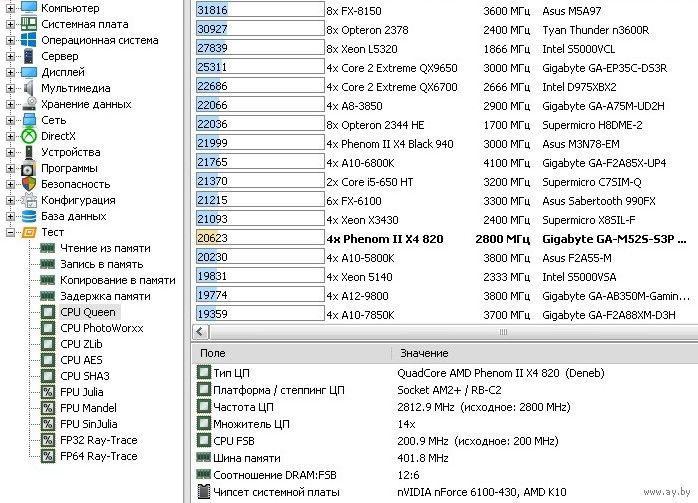This screenshot has width=698, height=503.
Task: Select the Безопасность tree item label
Action: click(75, 184)
